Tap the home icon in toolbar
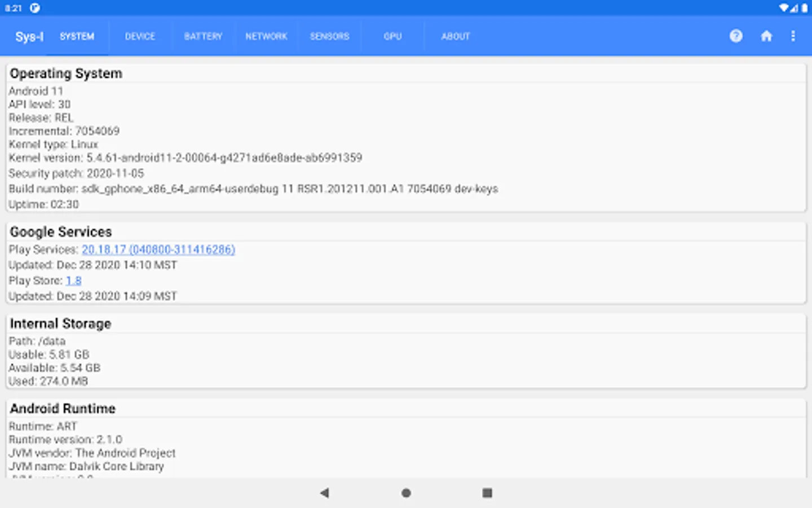The height and width of the screenshot is (508, 812). (x=766, y=36)
